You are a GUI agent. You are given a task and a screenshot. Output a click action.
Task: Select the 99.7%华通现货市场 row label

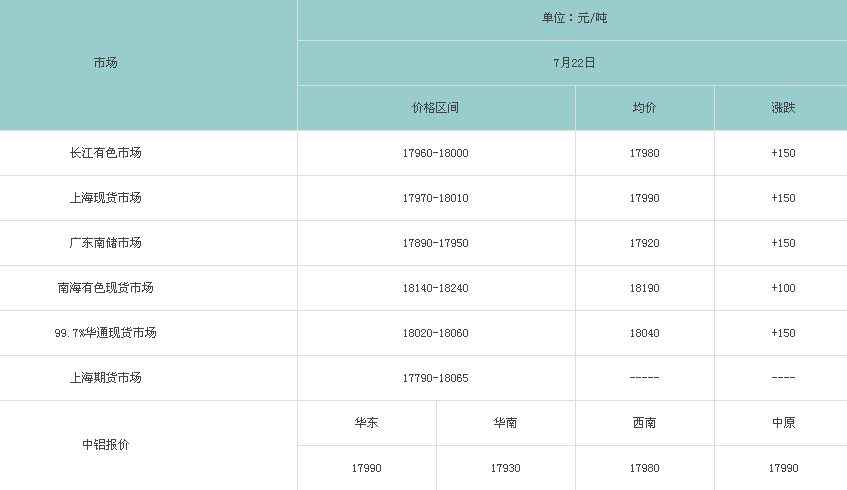[106, 333]
